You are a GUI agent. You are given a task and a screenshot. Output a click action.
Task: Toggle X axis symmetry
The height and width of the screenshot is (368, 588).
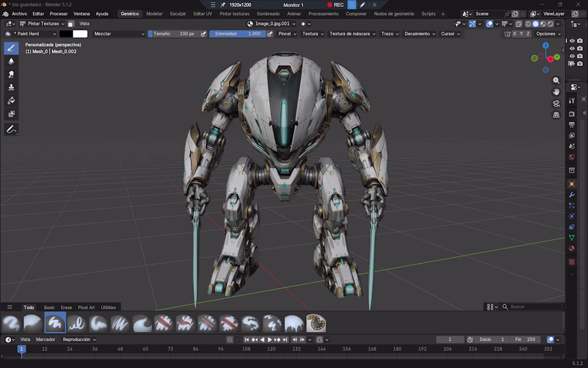coord(514,34)
